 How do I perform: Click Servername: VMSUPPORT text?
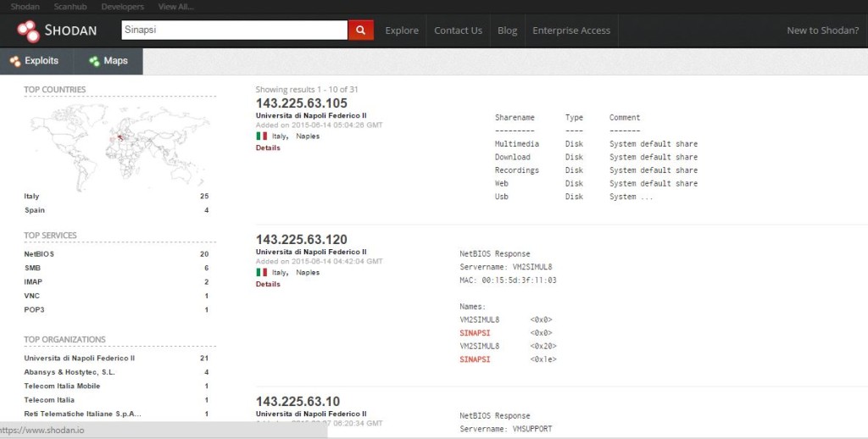506,429
